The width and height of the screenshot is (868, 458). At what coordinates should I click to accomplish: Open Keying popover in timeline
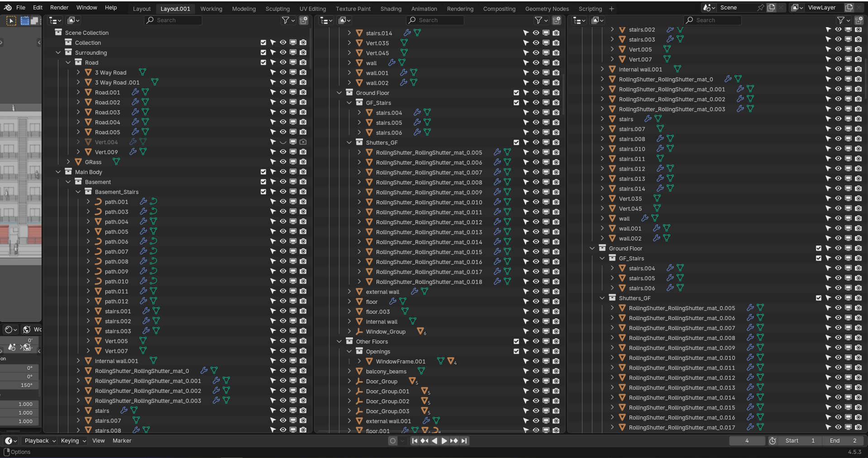(x=73, y=441)
